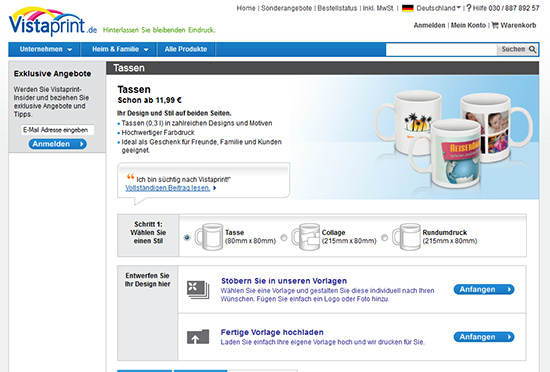This screenshot has height=372, width=550.
Task: Click Anfangen for Fertige Vorlage hochladen
Action: click(x=484, y=337)
